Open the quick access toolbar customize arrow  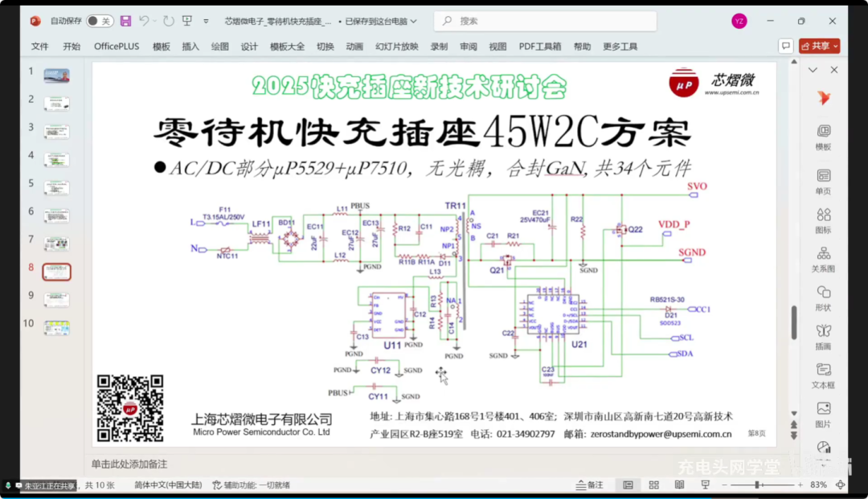pos(206,21)
